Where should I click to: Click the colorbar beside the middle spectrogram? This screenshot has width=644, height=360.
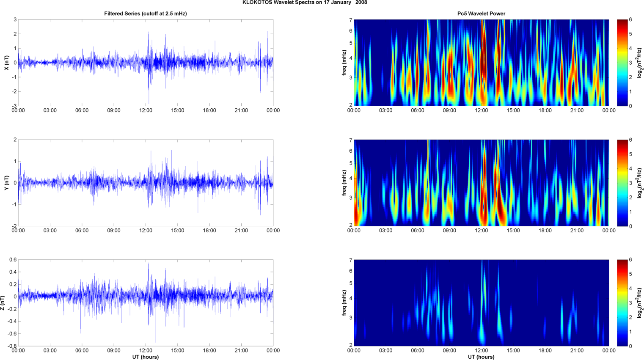(x=622, y=183)
